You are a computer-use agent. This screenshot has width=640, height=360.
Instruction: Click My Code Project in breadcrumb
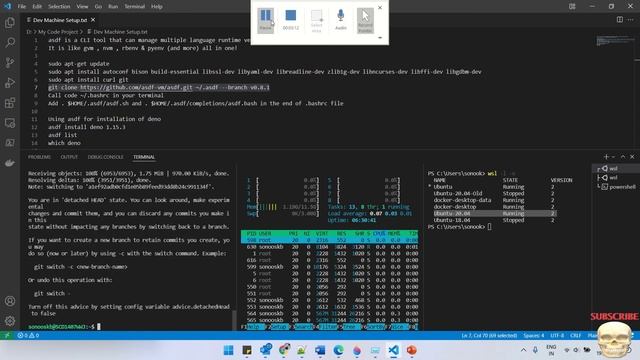pyautogui.click(x=58, y=31)
